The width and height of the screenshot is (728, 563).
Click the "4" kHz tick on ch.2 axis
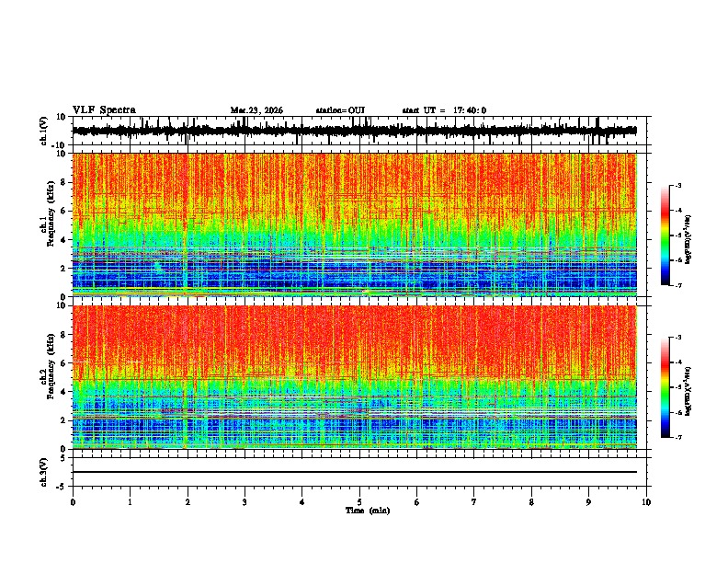63,392
